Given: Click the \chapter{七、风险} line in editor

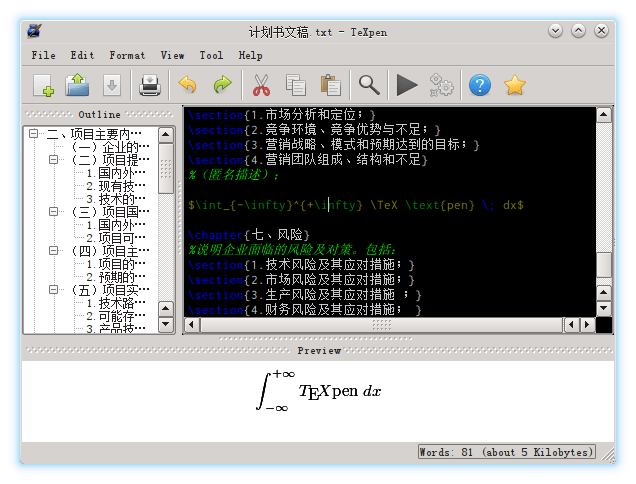Looking at the screenshot, I should click(x=249, y=235).
